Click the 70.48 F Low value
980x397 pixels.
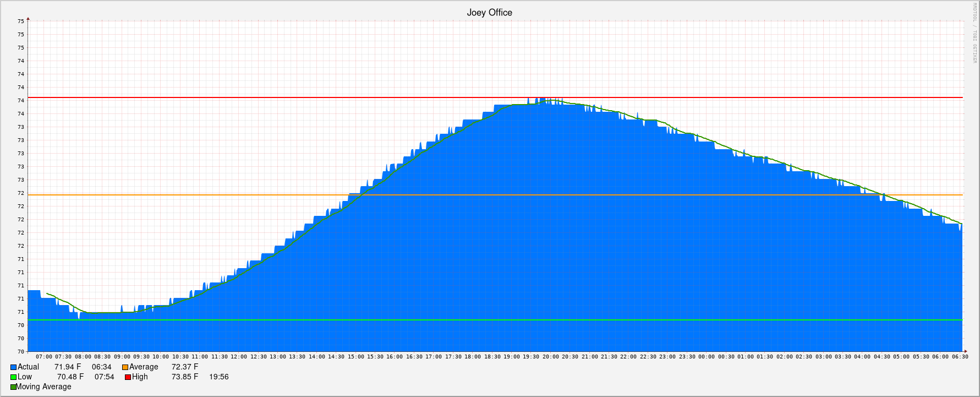tap(70, 377)
